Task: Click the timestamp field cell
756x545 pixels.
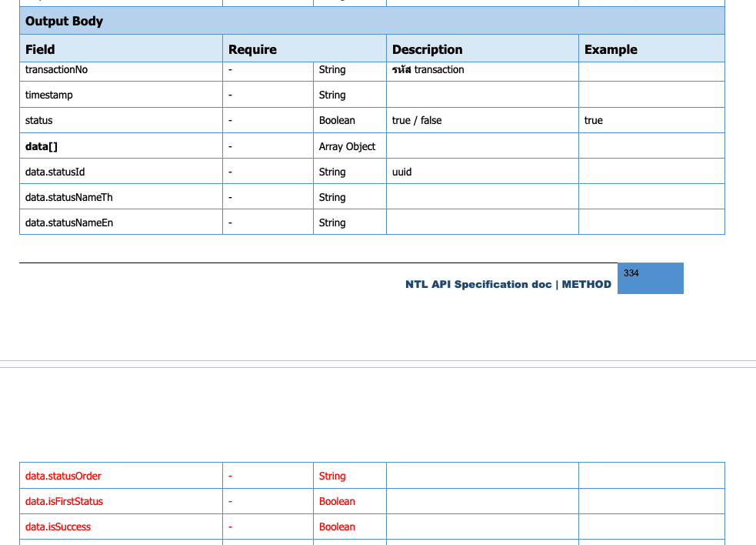Action: point(49,95)
